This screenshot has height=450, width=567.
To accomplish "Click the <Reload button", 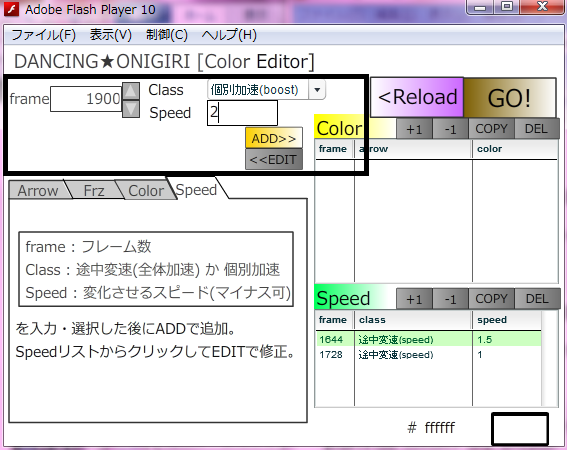I will pyautogui.click(x=417, y=97).
